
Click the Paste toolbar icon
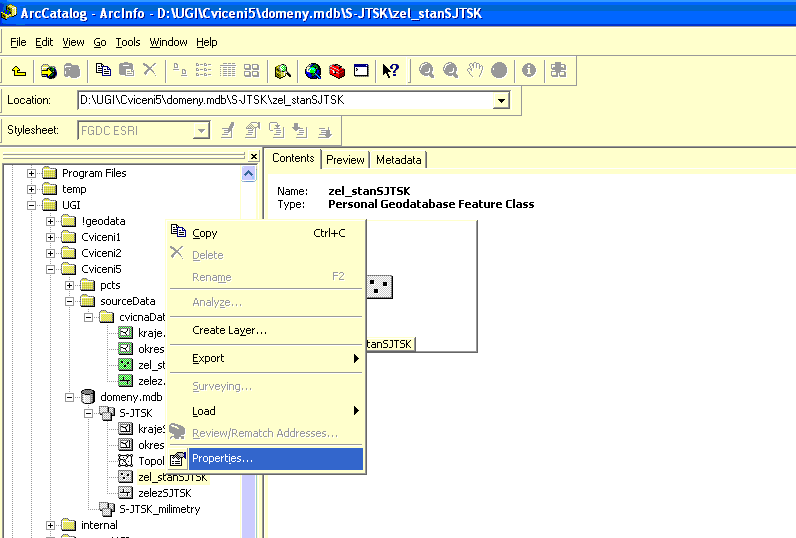(x=126, y=70)
